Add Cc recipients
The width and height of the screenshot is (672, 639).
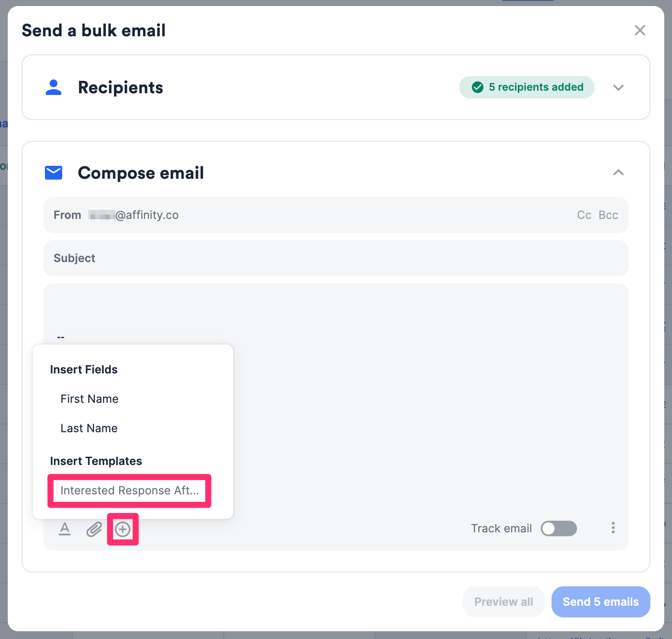[584, 215]
